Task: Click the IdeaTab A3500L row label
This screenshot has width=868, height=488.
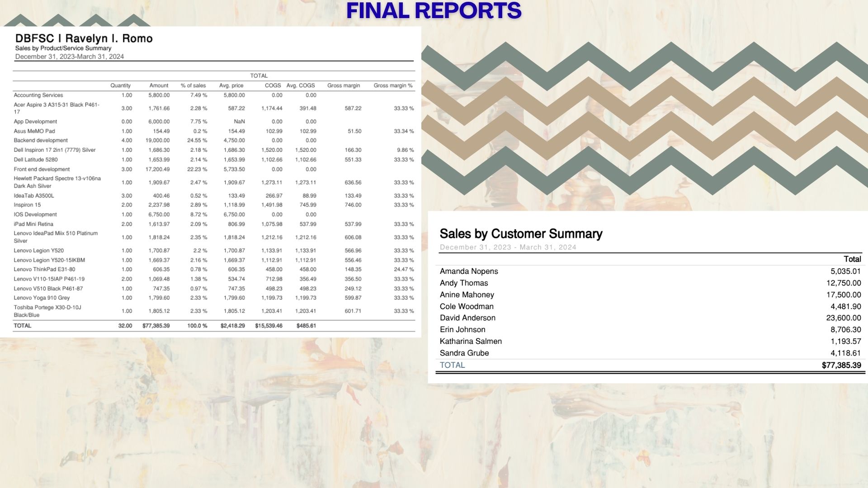Action: (34, 196)
